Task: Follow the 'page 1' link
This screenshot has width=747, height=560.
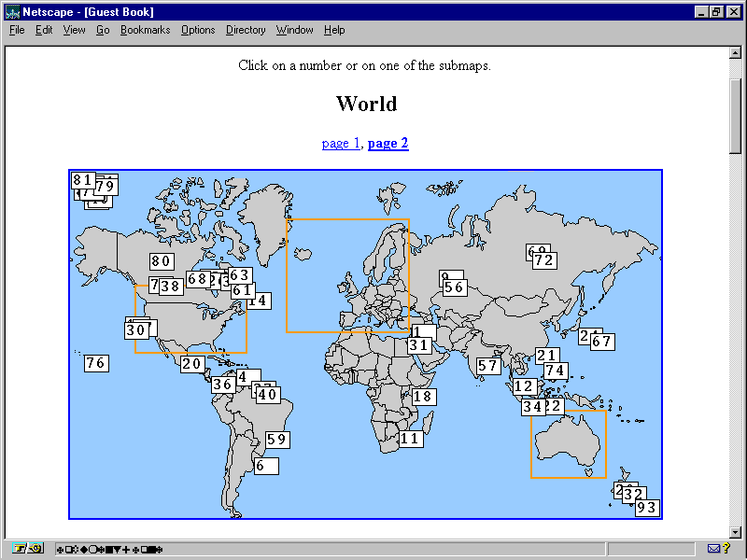Action: [340, 143]
